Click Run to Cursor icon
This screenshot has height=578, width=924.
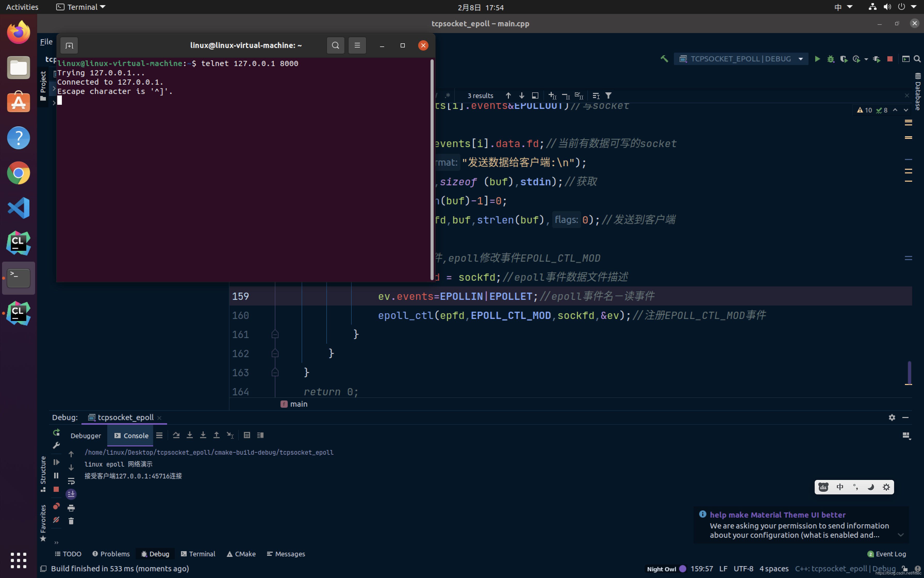pos(230,435)
